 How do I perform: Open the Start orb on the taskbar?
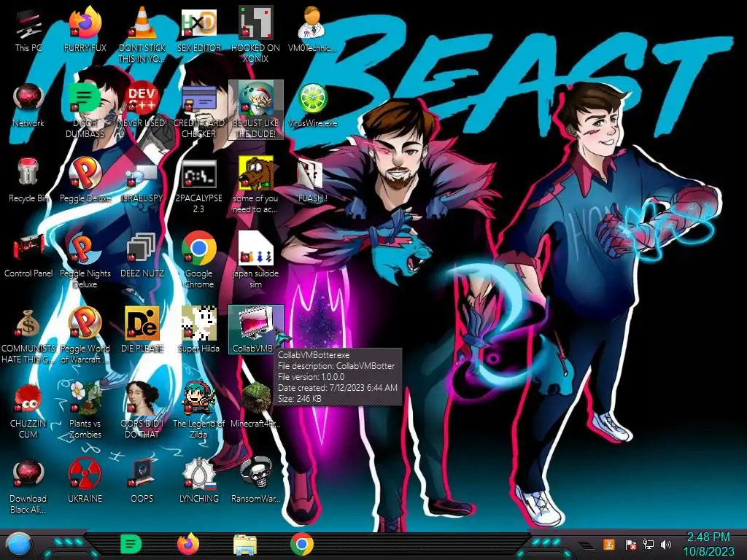[19, 545]
